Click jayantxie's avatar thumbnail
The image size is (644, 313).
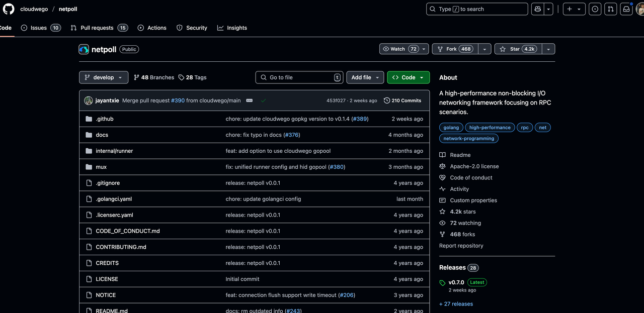coord(89,100)
